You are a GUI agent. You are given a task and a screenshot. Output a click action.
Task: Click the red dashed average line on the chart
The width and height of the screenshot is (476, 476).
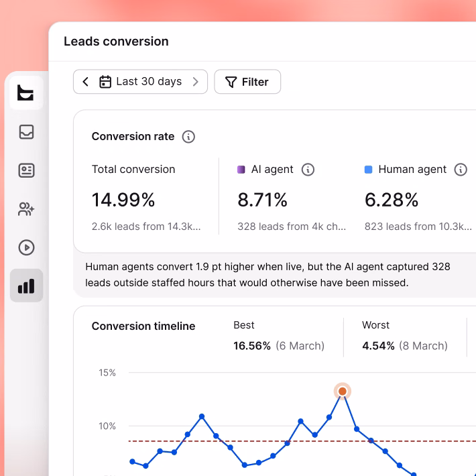pos(302,441)
